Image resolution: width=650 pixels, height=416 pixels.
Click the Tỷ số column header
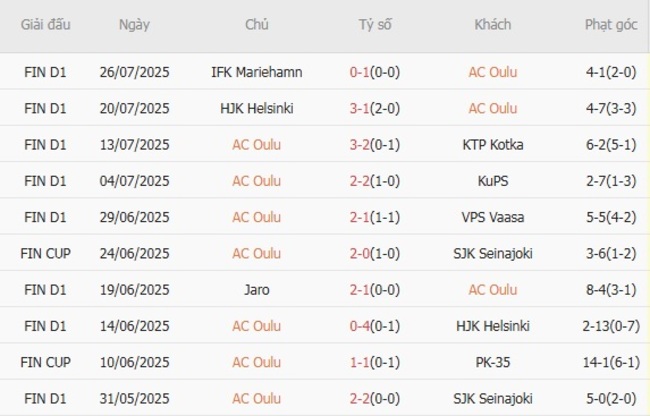coord(378,25)
